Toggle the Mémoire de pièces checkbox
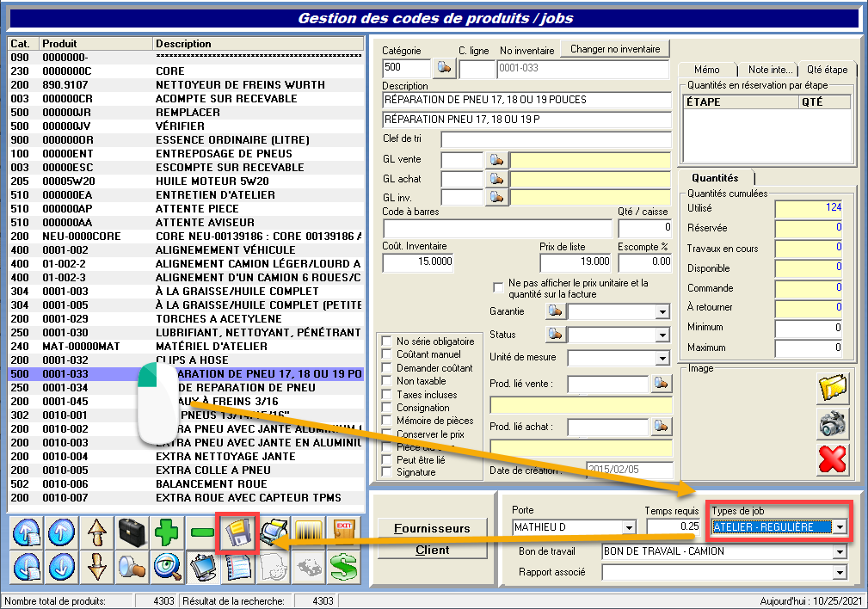868x609 pixels. [x=387, y=421]
